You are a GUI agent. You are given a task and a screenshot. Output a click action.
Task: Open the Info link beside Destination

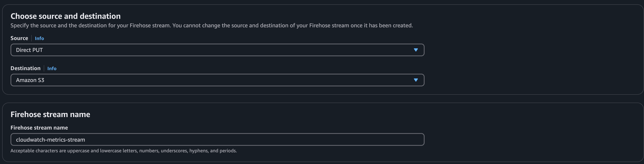pyautogui.click(x=52, y=68)
